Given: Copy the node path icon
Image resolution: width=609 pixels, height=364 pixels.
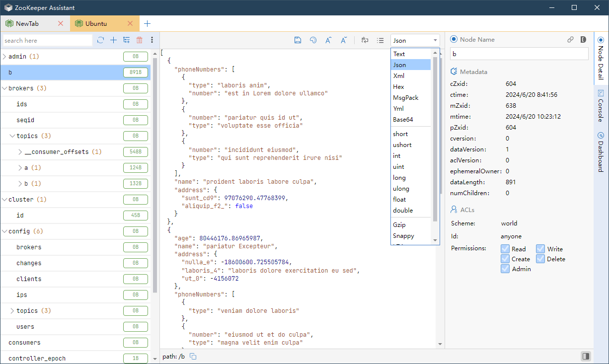Looking at the screenshot, I should [x=193, y=356].
